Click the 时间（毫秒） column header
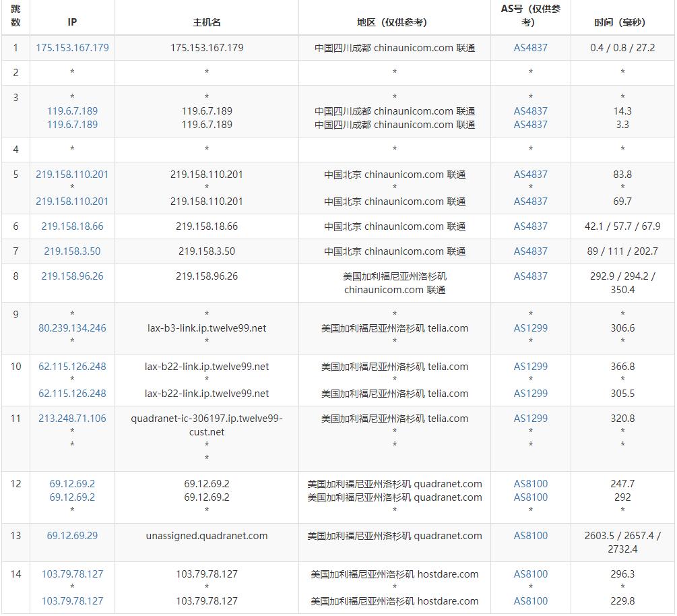677x616 pixels. pos(622,22)
